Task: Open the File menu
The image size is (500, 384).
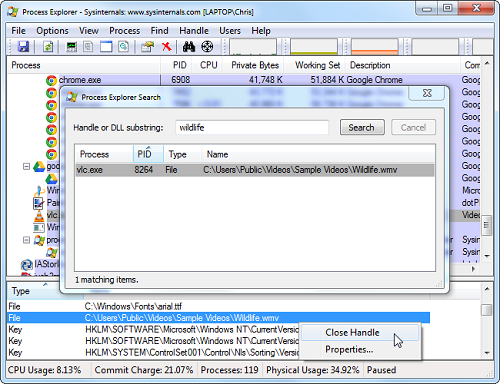Action: [x=18, y=31]
